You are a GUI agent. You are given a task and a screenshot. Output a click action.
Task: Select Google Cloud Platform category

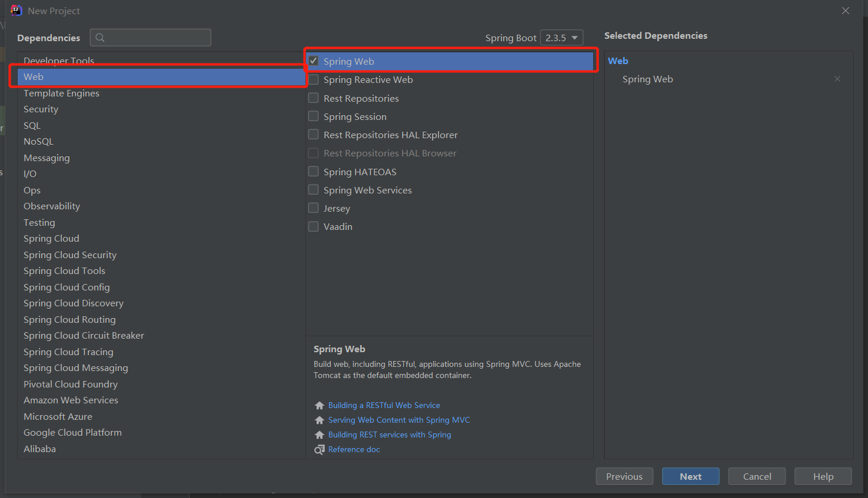(161, 433)
